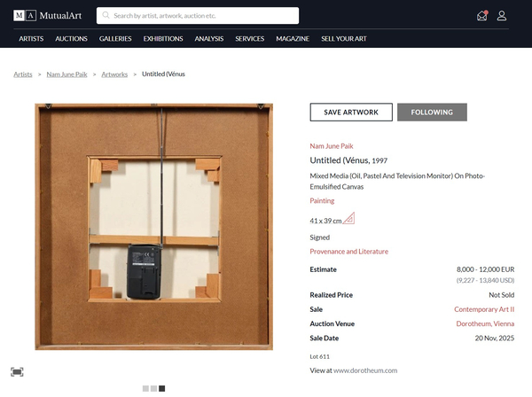
Task: Open fullscreen image view icon
Action: tap(17, 372)
